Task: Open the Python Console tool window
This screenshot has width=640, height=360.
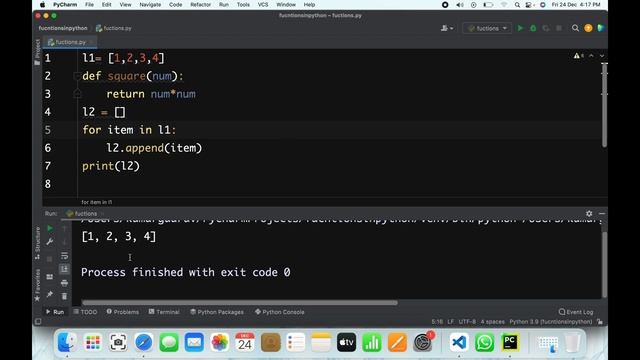Action: tap(280, 312)
